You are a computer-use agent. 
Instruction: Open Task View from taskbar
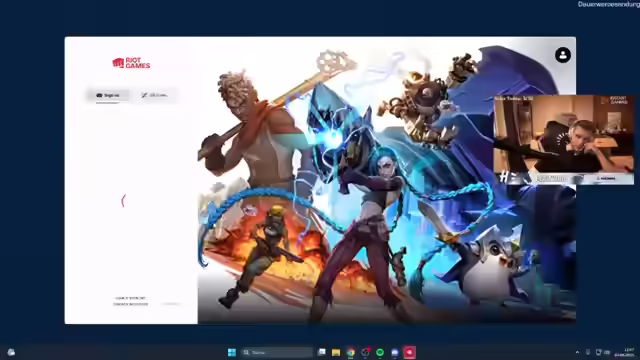322,352
